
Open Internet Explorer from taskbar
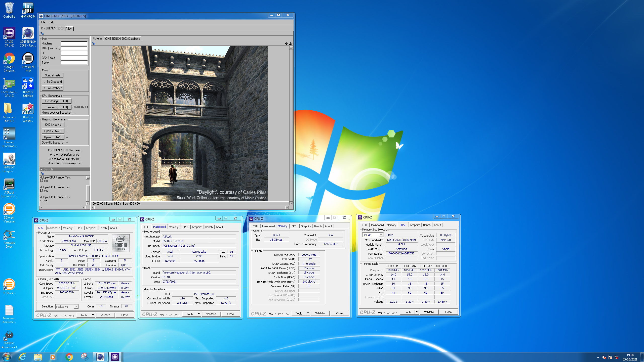pos(22,357)
